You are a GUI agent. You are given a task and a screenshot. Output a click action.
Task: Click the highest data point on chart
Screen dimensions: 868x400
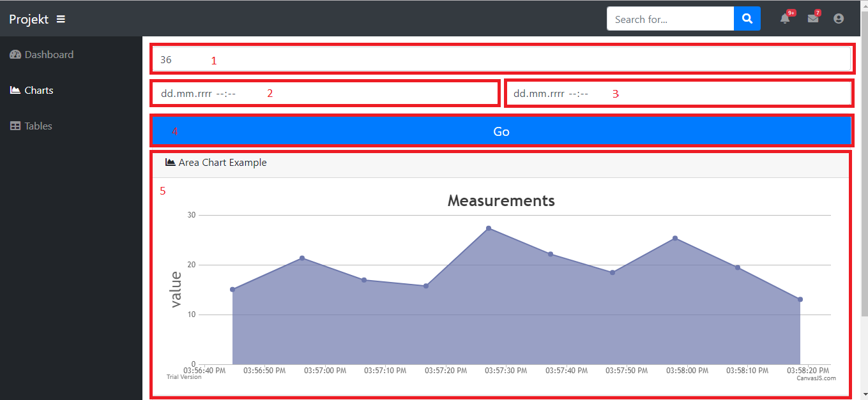point(489,228)
